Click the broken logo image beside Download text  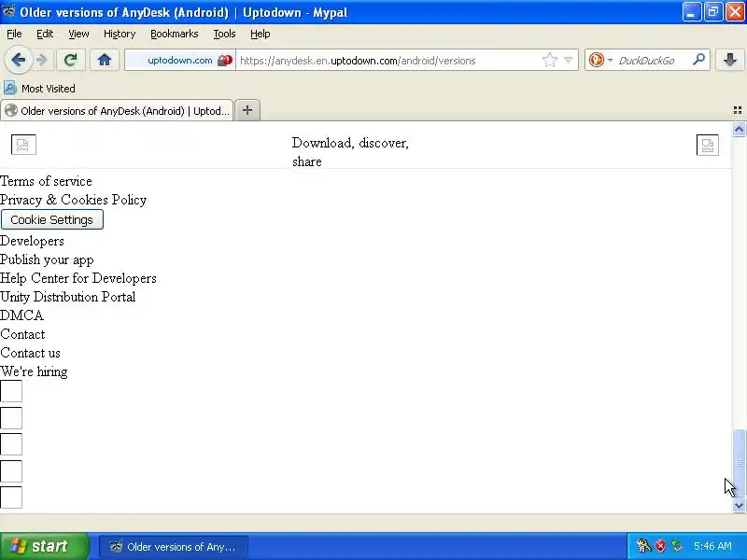[23, 145]
